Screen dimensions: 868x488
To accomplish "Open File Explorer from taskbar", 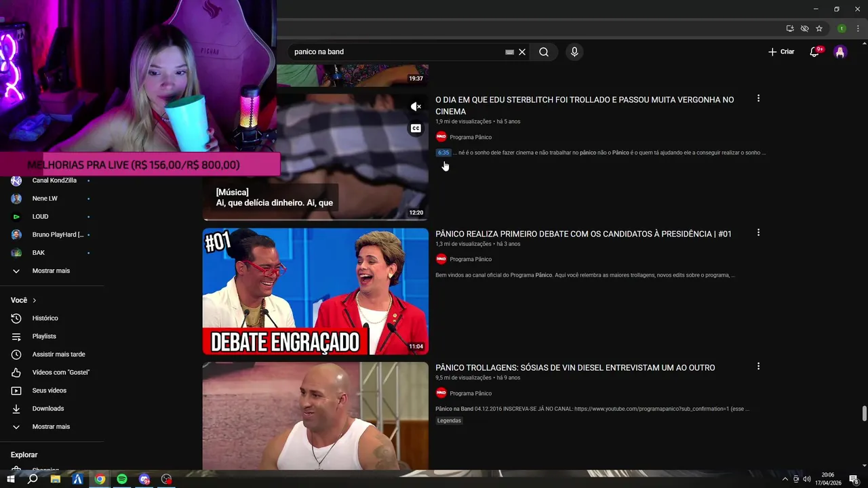I will click(56, 479).
